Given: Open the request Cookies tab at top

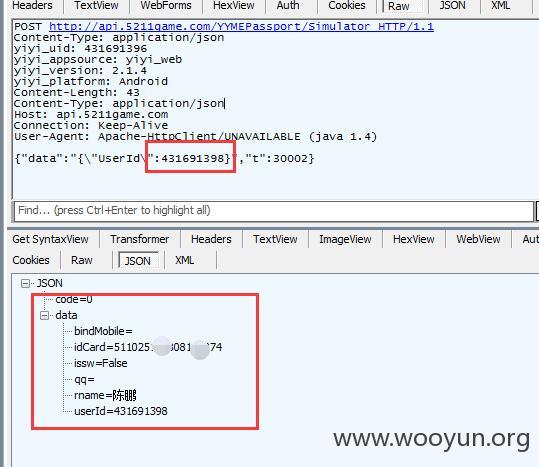Looking at the screenshot, I should click(x=346, y=5).
